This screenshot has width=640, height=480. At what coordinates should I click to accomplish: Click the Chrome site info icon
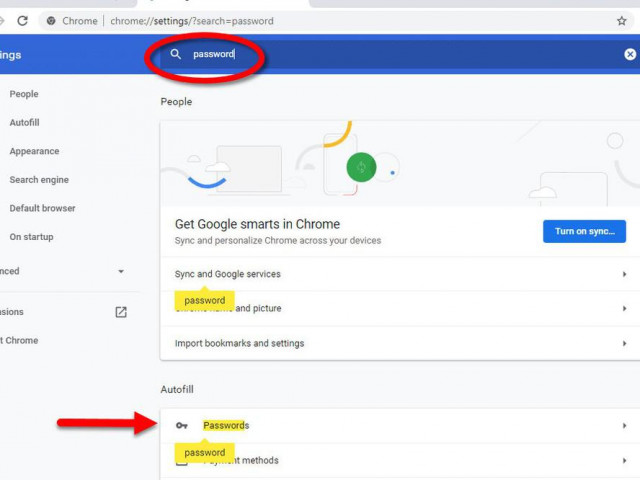click(51, 21)
